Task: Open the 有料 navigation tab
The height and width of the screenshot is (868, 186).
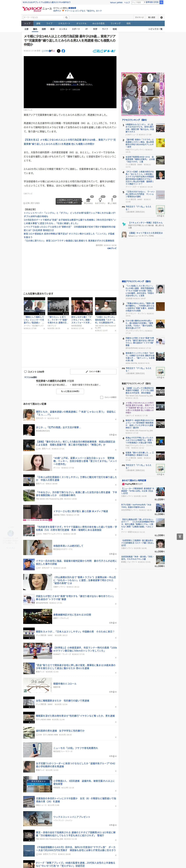Action: click(128, 24)
